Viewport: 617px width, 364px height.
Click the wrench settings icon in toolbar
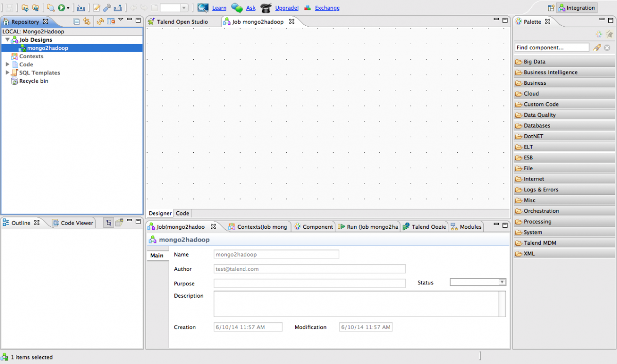107,8
